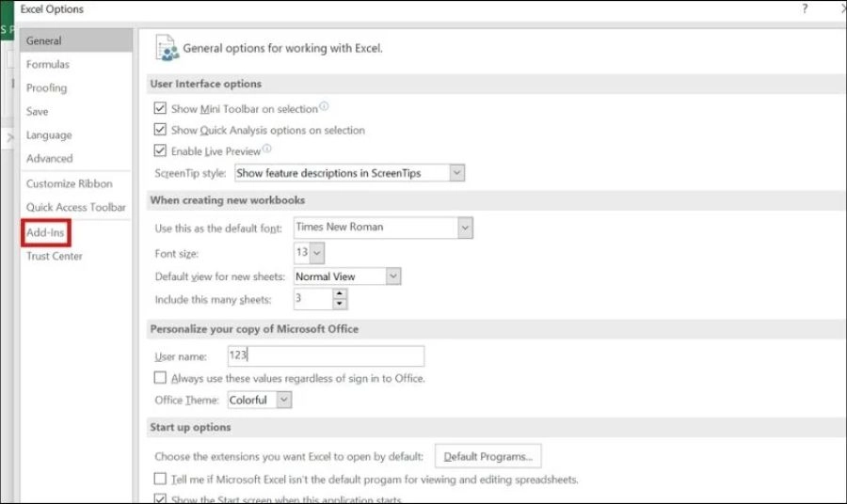
Task: Toggle Show Quick Analysis options on selection
Action: click(x=160, y=130)
